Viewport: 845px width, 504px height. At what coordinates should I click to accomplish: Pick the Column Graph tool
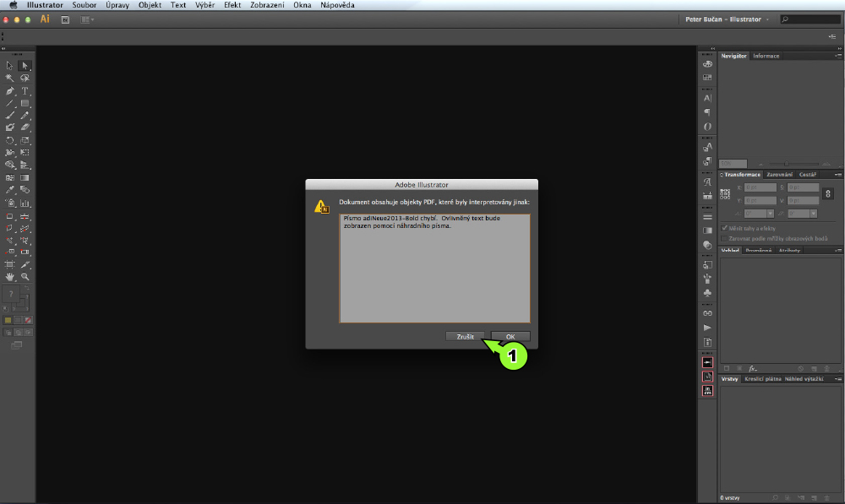pos(25,203)
